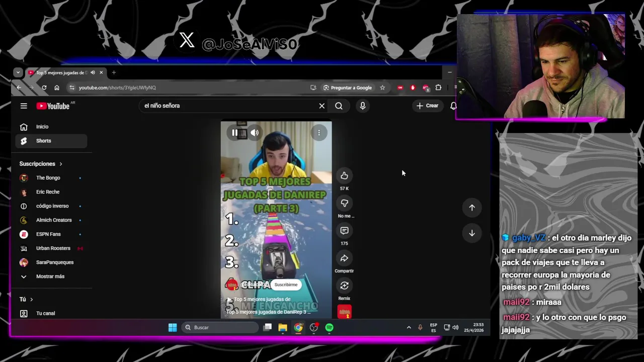Open Spotify from the taskbar
The width and height of the screenshot is (644, 362).
pos(330,327)
